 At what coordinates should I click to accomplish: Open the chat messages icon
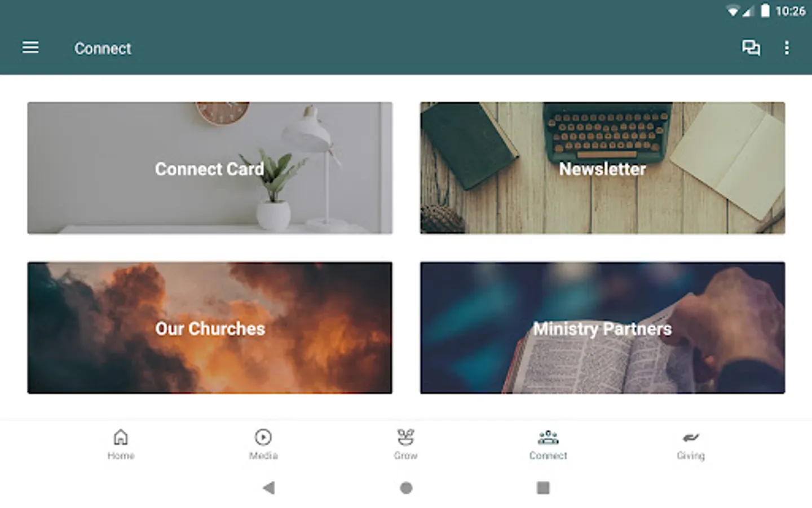point(751,47)
